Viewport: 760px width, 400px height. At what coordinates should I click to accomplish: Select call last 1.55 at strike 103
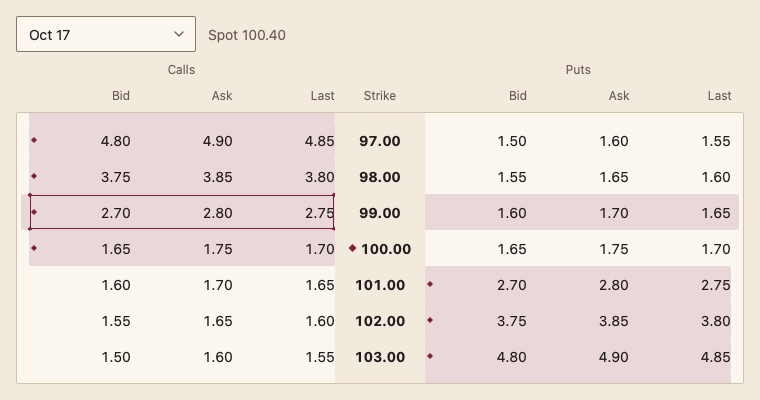point(319,357)
